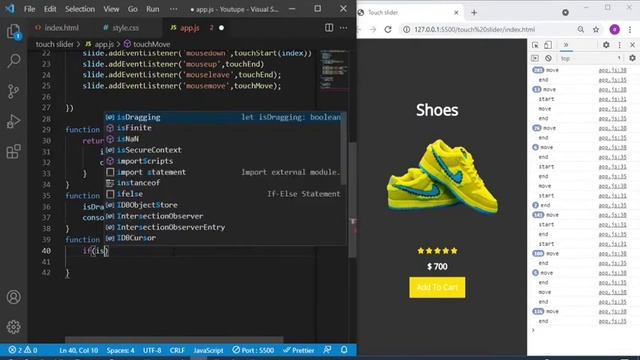Image resolution: width=640 pixels, height=360 pixels.
Task: Open the Run menu
Action: click(x=153, y=9)
